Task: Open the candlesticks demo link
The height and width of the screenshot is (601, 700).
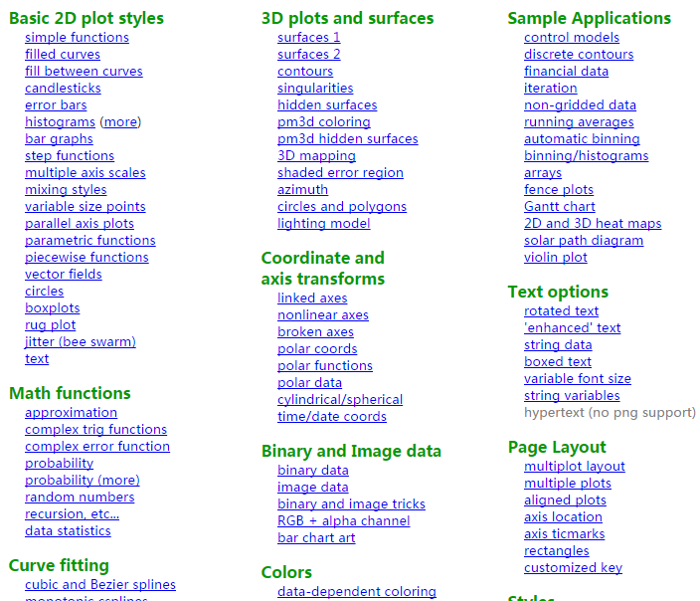Action: (x=63, y=88)
